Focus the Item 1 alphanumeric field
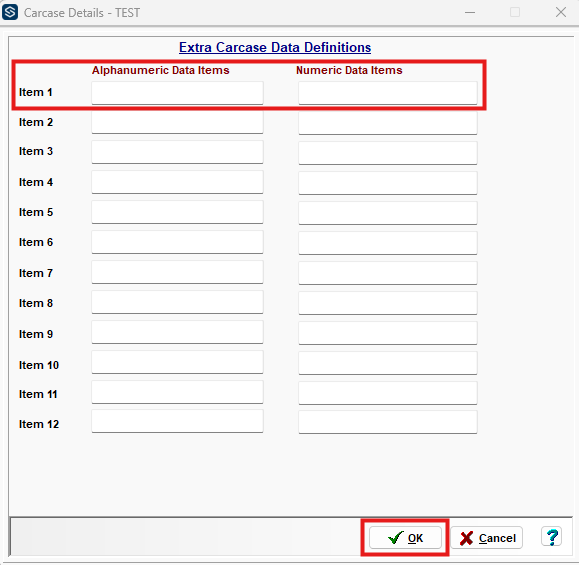This screenshot has width=579, height=565. click(177, 93)
